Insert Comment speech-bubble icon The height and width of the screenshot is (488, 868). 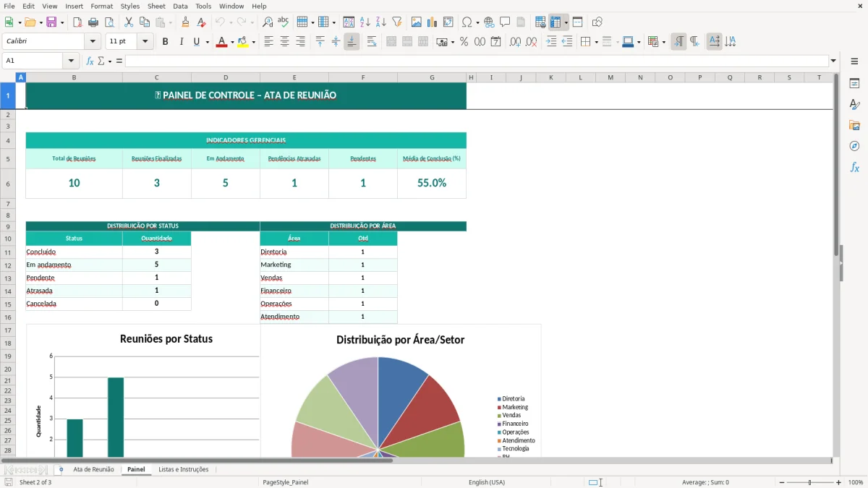(505, 22)
